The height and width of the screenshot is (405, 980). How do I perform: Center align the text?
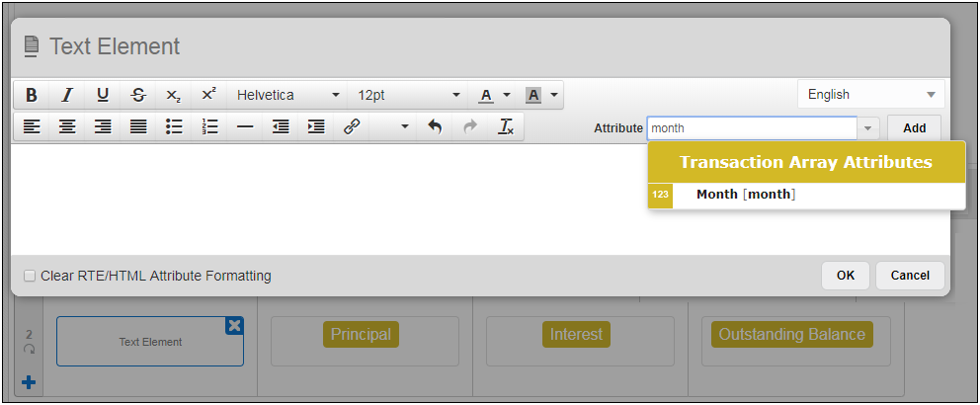pos(67,127)
